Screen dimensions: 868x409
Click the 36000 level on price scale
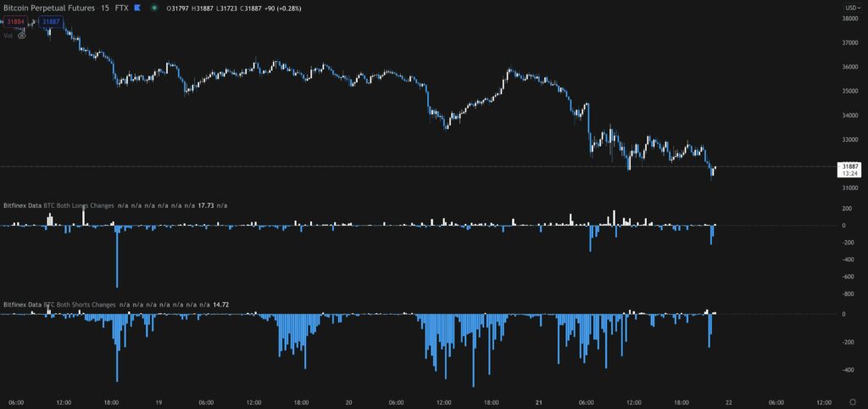point(849,67)
